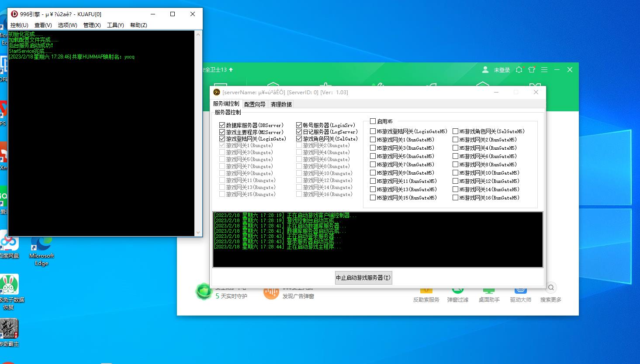Viewport: 640px width, 364px height.
Task: Click 后台服务启动成功! console line
Action: tap(31, 45)
